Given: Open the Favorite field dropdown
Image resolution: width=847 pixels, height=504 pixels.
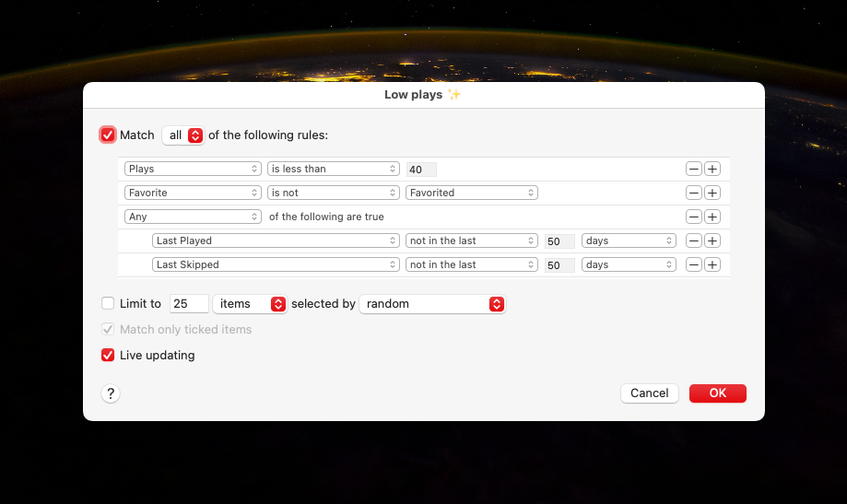Looking at the screenshot, I should (x=193, y=193).
